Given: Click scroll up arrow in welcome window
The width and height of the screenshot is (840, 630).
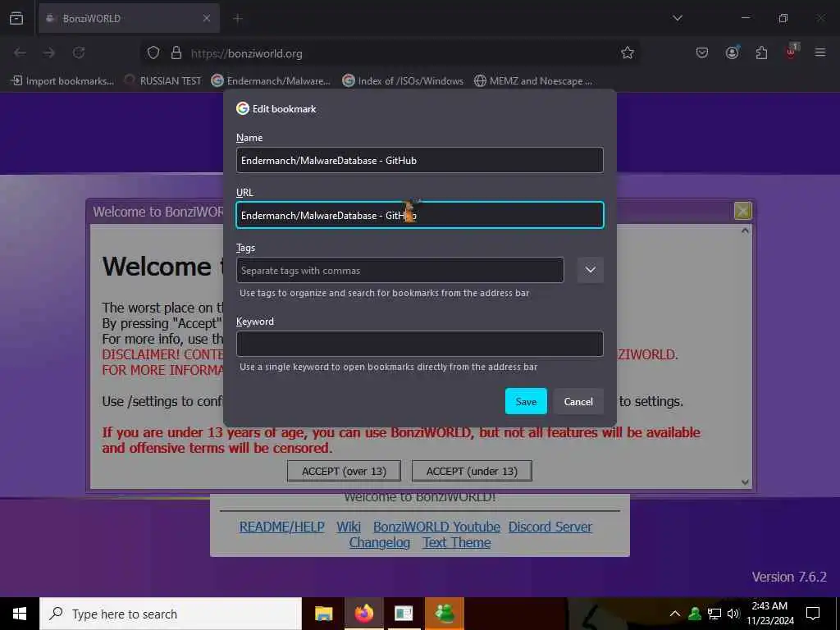Looking at the screenshot, I should [x=745, y=231].
